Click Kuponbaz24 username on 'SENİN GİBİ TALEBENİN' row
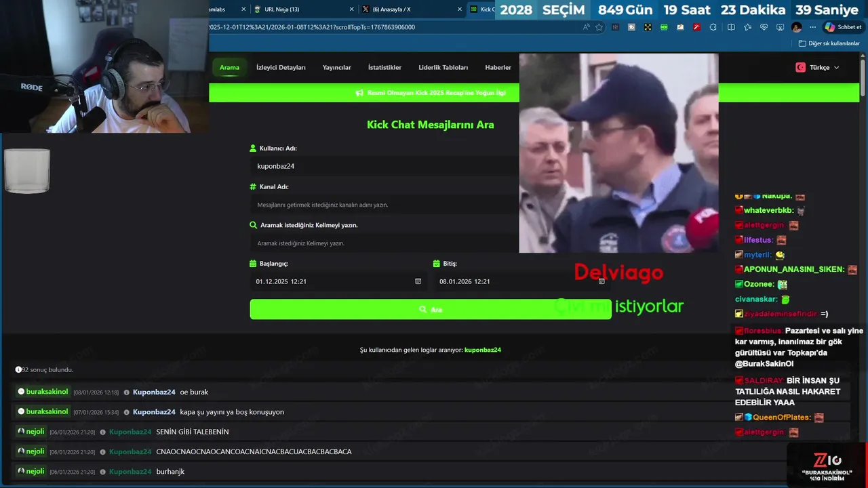The width and height of the screenshot is (868, 488). 130,432
